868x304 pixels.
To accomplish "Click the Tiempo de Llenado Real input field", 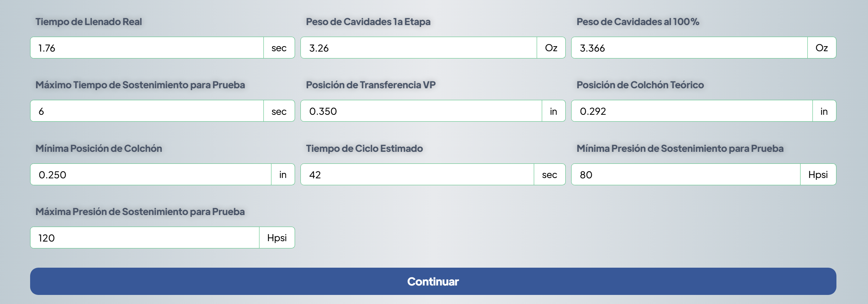I will tap(147, 48).
